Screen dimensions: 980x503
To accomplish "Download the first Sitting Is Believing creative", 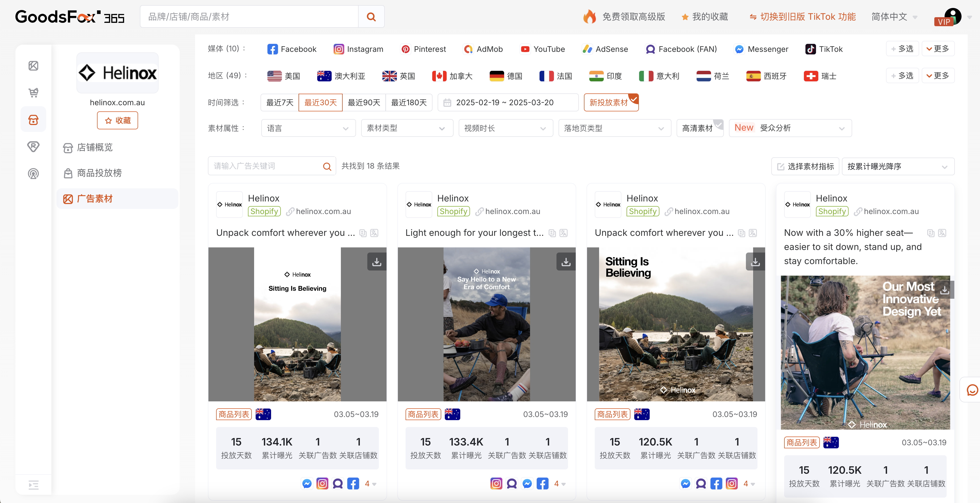I will tap(376, 262).
